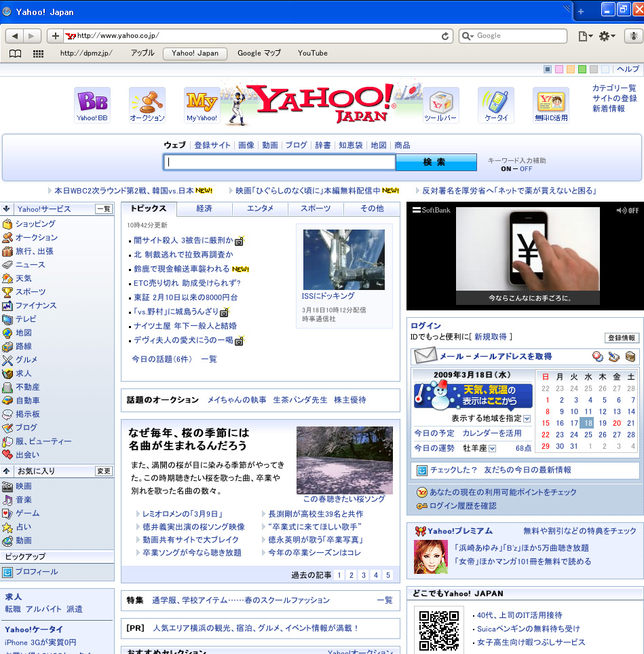Click the bug report icon in toolbar
Viewport: 644px width, 654px height.
pyautogui.click(x=633, y=36)
